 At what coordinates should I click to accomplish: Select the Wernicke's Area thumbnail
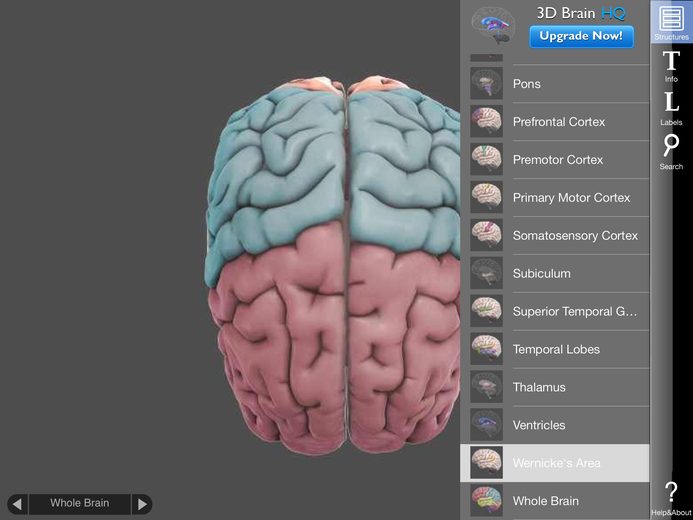pyautogui.click(x=486, y=463)
